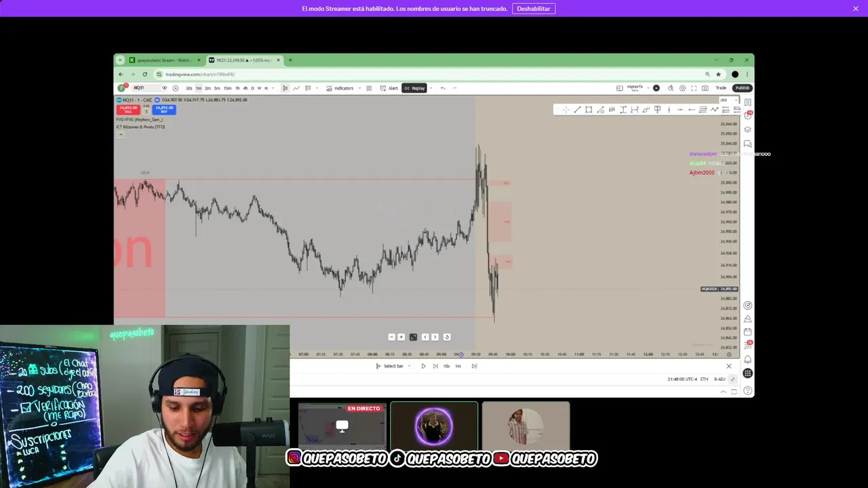Screen dimensions: 868x488
Task: Toggle the B-ADJ adjustment setting
Action: tap(719, 379)
